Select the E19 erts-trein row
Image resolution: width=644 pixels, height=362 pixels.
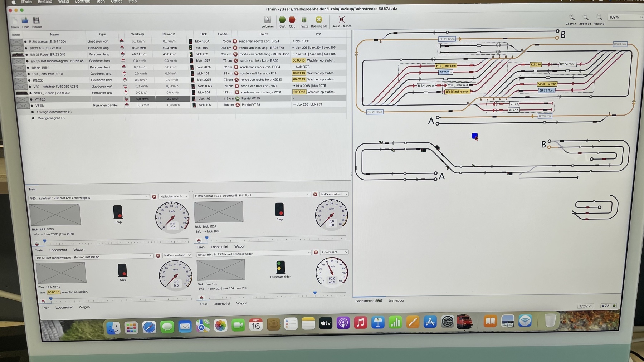click(x=181, y=74)
